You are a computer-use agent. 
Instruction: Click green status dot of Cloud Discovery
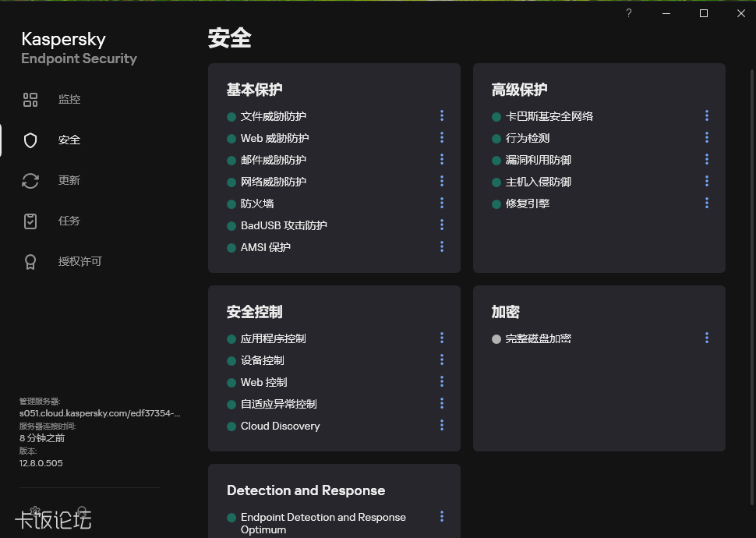[x=231, y=427]
